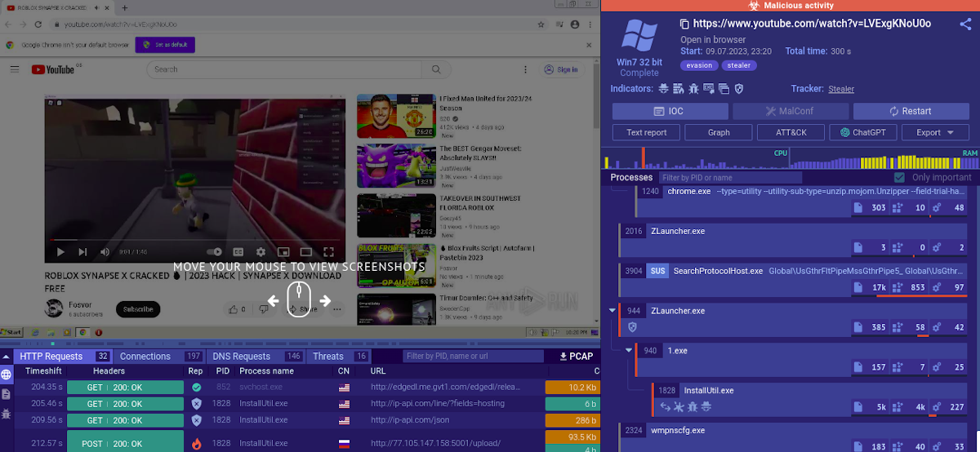Click the biohazard Malicious activity banner
This screenshot has height=452, width=980.
tap(790, 6)
